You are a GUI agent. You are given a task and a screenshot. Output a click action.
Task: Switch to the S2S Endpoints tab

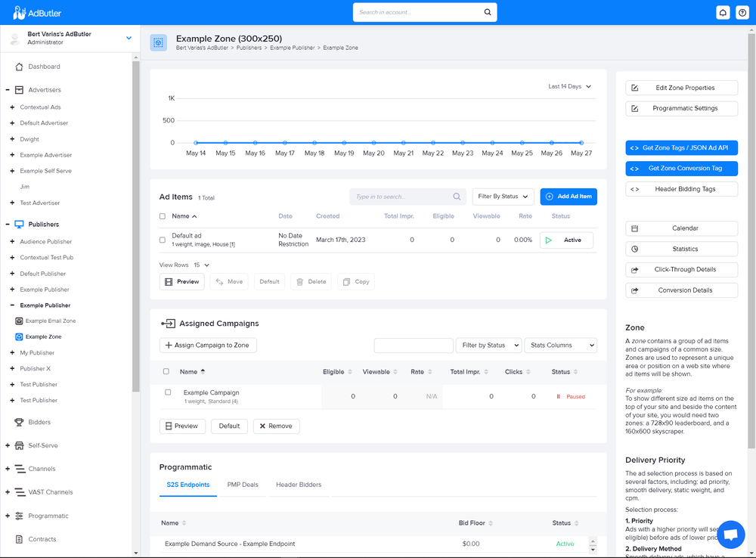point(188,485)
